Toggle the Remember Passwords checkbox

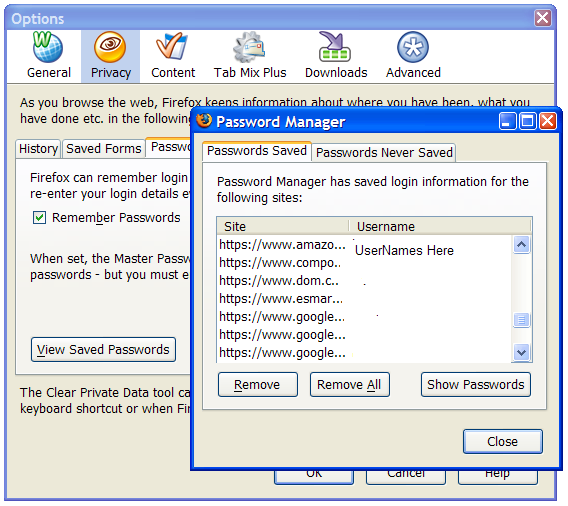click(39, 218)
